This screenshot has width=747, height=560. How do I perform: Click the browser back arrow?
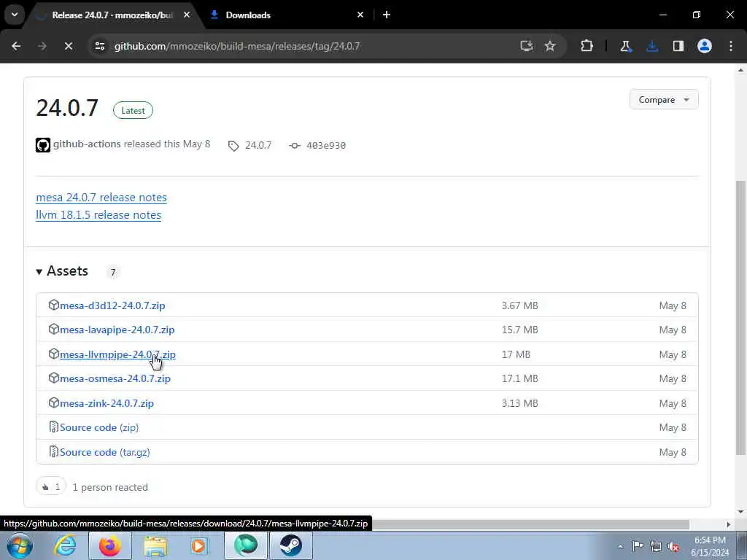(16, 46)
